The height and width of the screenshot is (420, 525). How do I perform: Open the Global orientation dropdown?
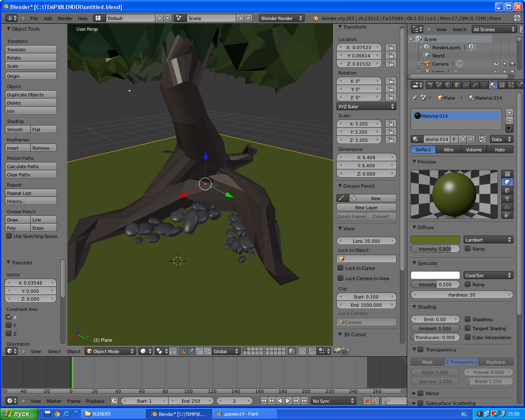click(226, 351)
